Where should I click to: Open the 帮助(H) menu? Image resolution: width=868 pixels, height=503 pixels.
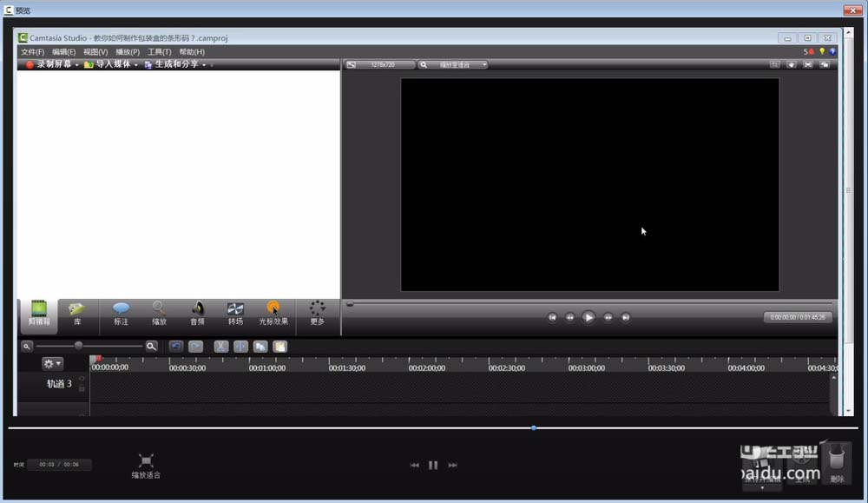click(x=192, y=51)
